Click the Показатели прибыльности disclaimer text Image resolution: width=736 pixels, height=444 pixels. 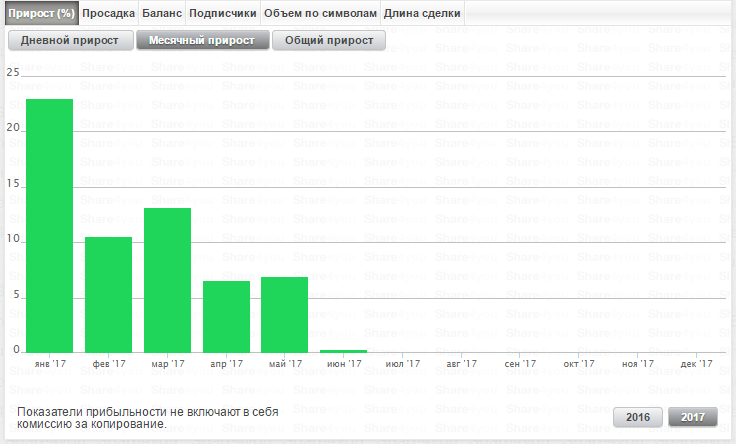(148, 418)
